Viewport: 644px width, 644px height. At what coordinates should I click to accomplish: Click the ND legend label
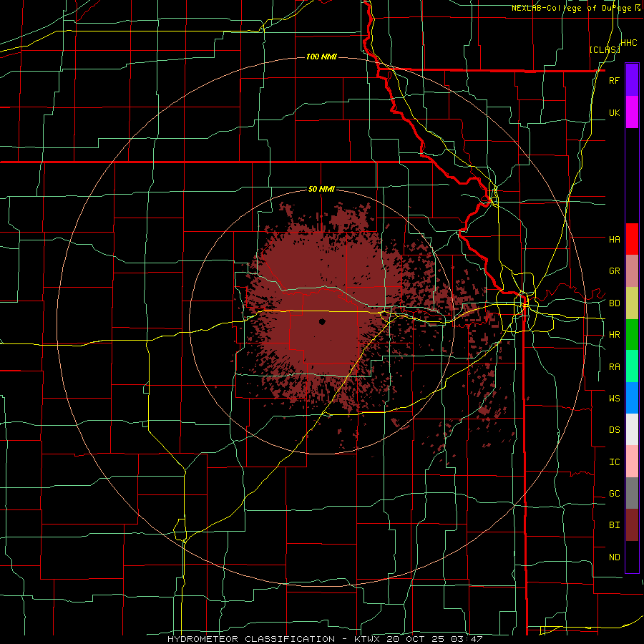614,557
